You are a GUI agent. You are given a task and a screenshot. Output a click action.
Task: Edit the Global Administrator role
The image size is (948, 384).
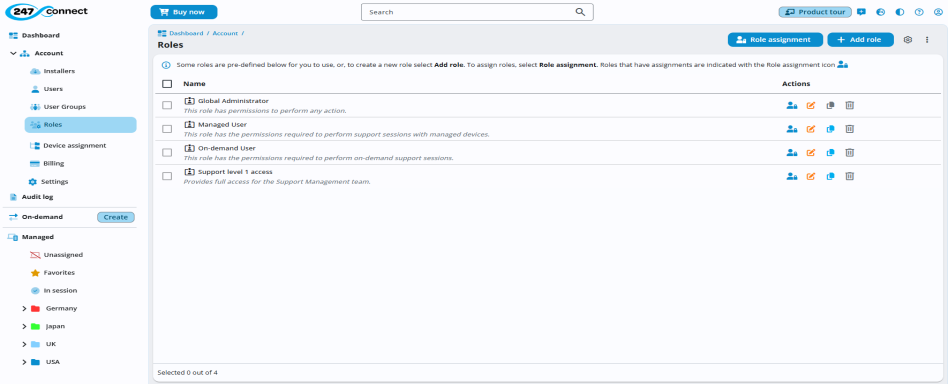(x=811, y=105)
